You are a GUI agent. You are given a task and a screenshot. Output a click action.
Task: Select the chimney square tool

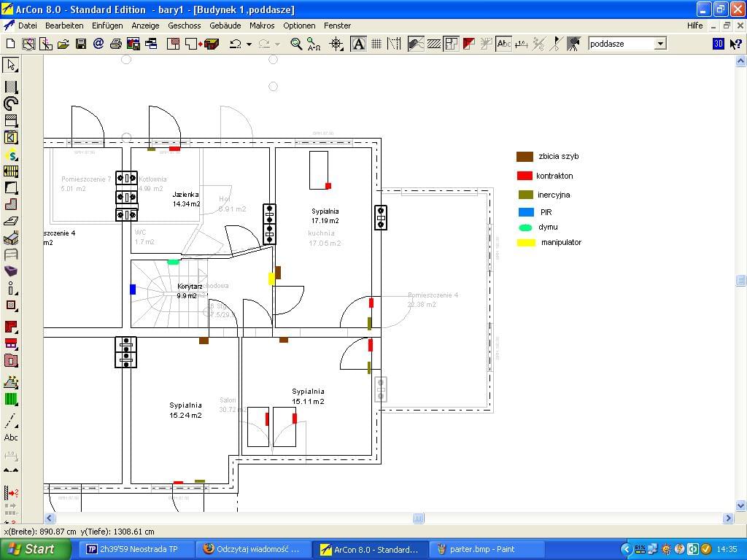(x=11, y=306)
